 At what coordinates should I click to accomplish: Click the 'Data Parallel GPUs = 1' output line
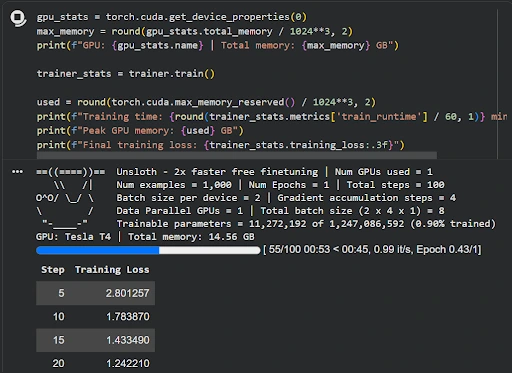280,211
